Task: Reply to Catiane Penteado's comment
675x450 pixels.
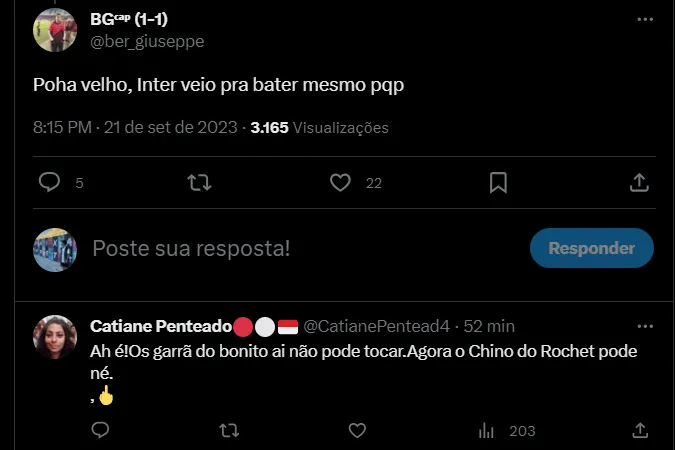Action: pyautogui.click(x=100, y=430)
